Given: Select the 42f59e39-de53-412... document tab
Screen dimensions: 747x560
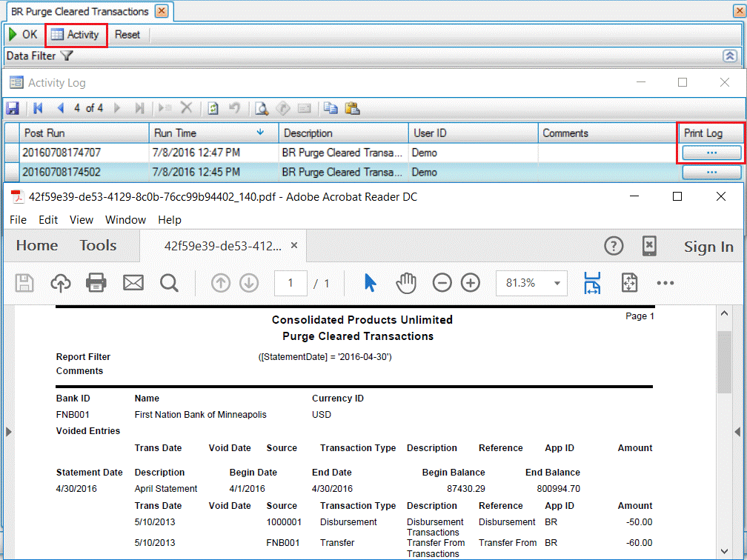Looking at the screenshot, I should point(222,246).
